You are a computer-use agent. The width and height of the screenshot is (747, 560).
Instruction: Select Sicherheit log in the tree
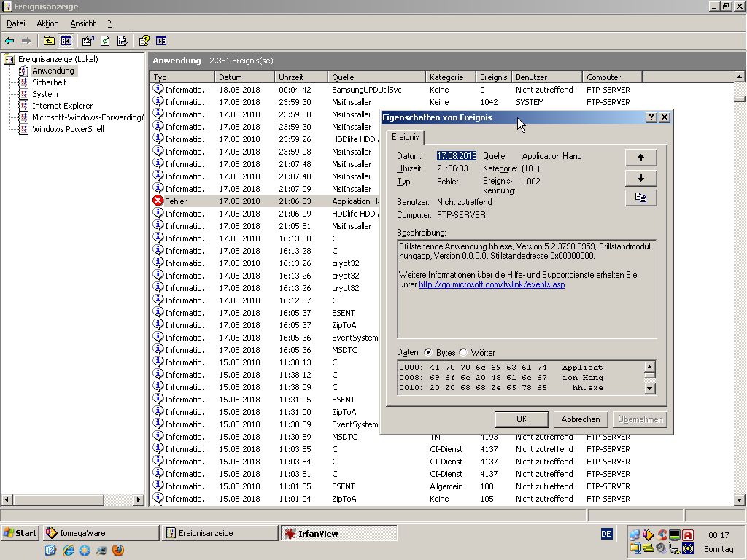pos(49,82)
